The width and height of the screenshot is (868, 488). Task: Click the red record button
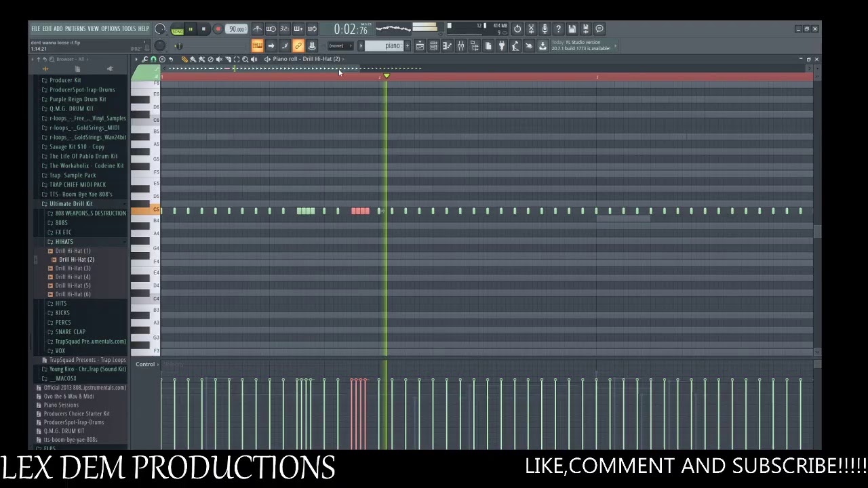point(218,29)
